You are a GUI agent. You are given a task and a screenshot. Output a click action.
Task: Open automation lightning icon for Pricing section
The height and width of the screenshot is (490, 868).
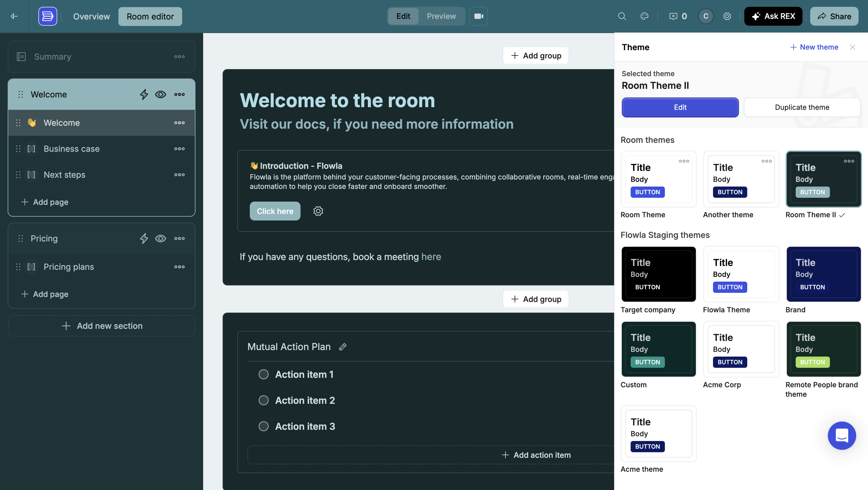144,239
